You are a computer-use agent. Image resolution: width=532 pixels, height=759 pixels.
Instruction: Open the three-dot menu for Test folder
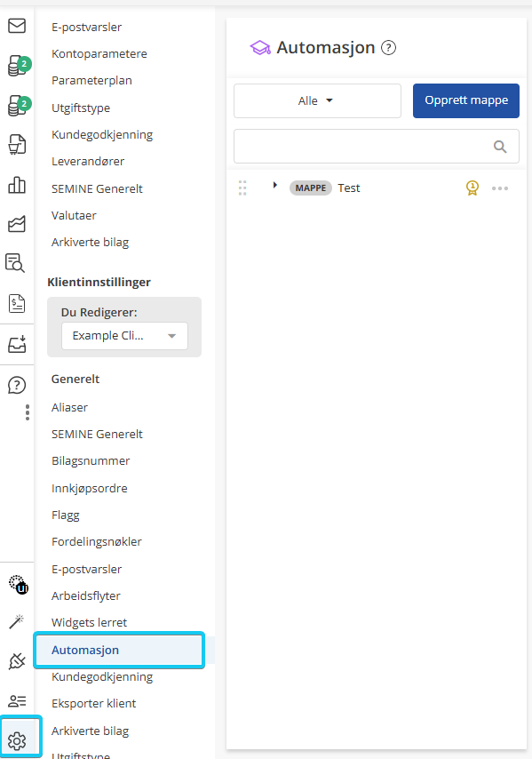point(500,188)
